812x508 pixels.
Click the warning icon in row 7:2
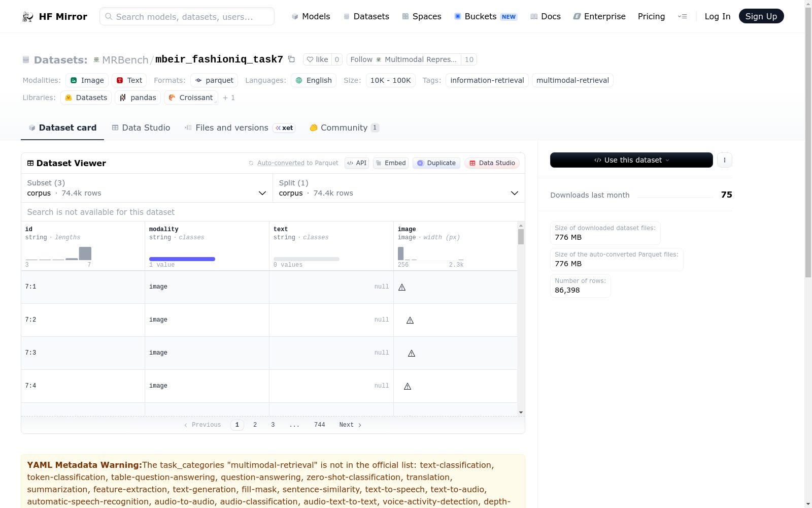[410, 320]
